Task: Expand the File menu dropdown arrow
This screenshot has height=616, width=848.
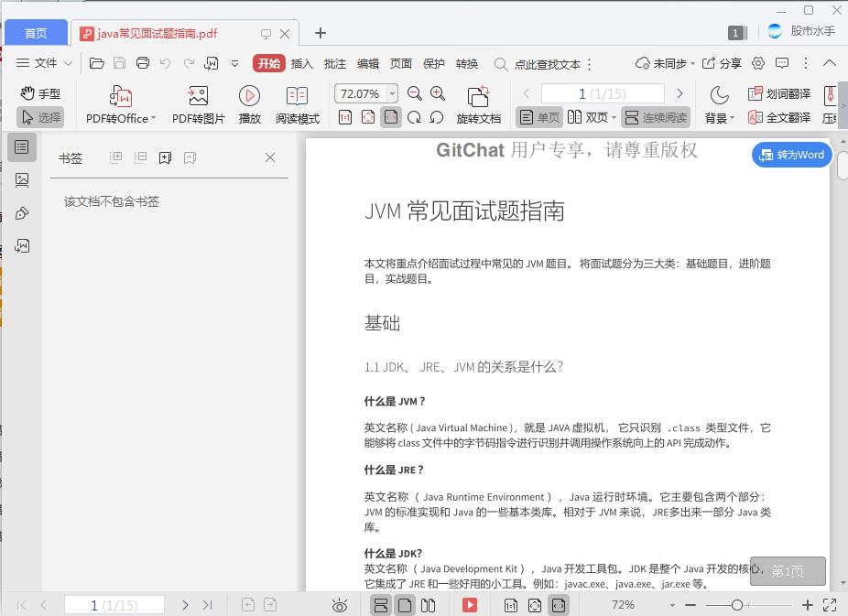Action: 68,63
